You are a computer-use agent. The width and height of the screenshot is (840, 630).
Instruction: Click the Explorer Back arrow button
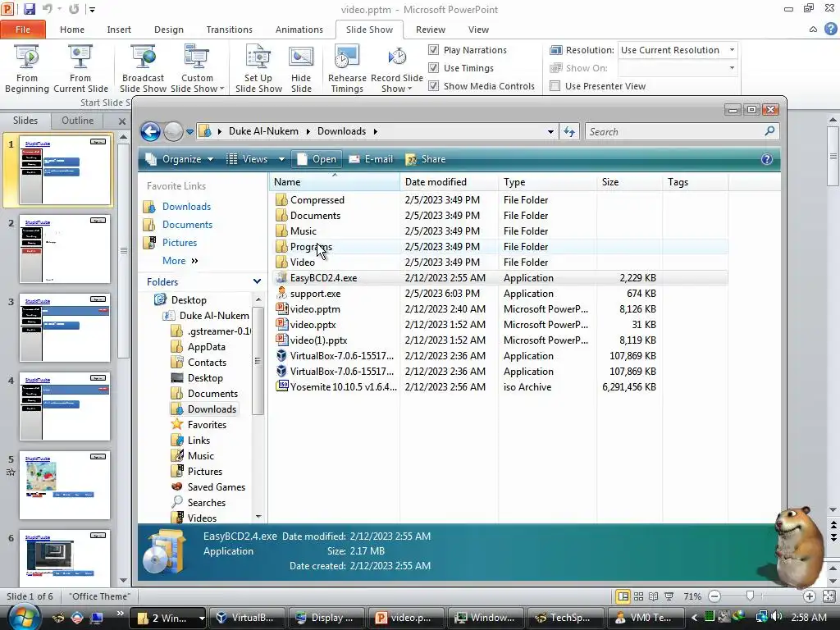pos(151,131)
